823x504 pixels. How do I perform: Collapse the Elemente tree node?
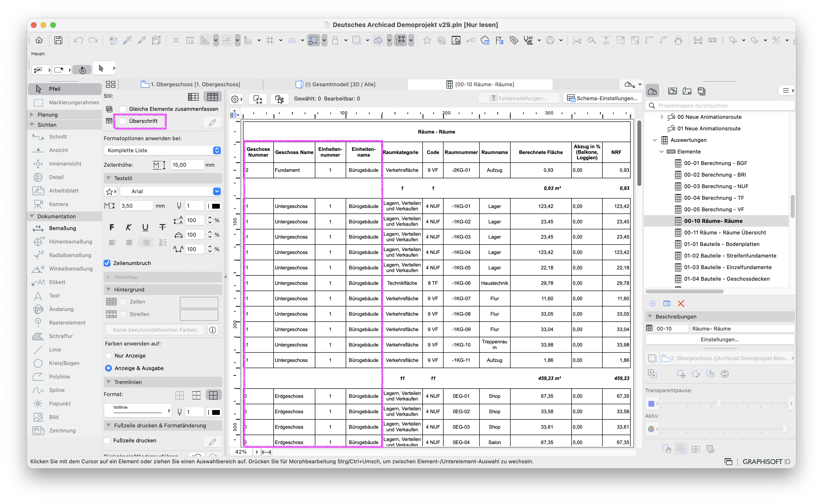point(661,152)
